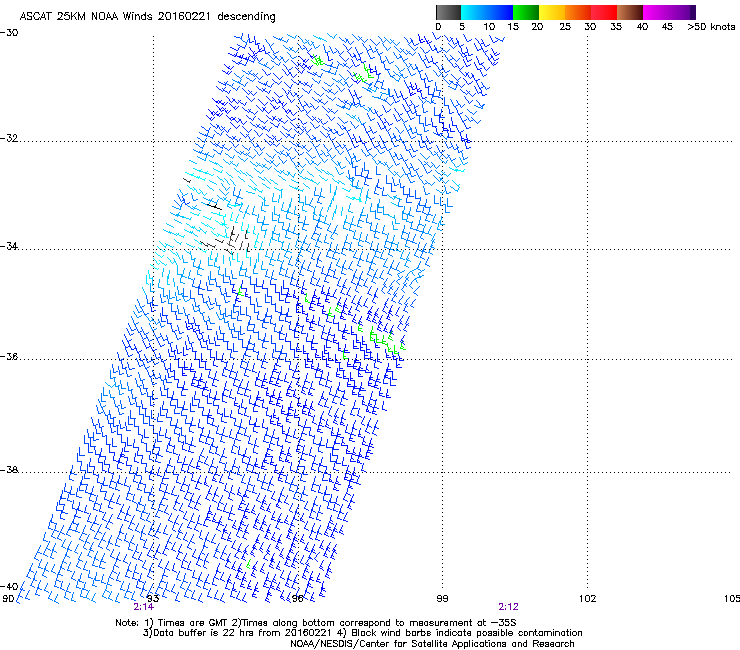Image resolution: width=740 pixels, height=650 pixels.
Task: Click the '25' label under the color bar
Action: click(565, 27)
